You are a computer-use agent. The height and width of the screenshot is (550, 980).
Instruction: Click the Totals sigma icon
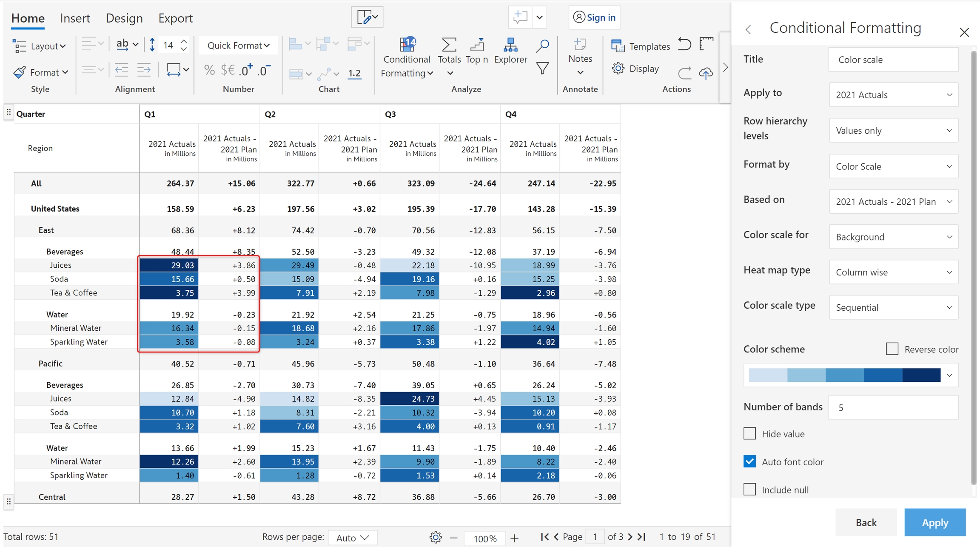[x=449, y=44]
